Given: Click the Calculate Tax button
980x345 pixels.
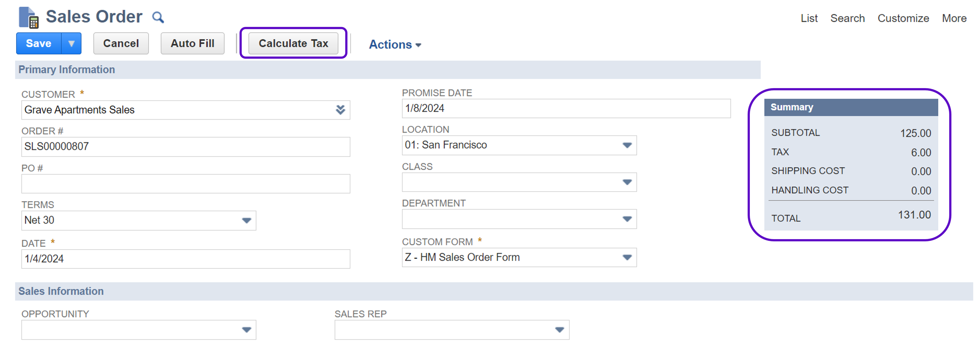Looking at the screenshot, I should 293,44.
